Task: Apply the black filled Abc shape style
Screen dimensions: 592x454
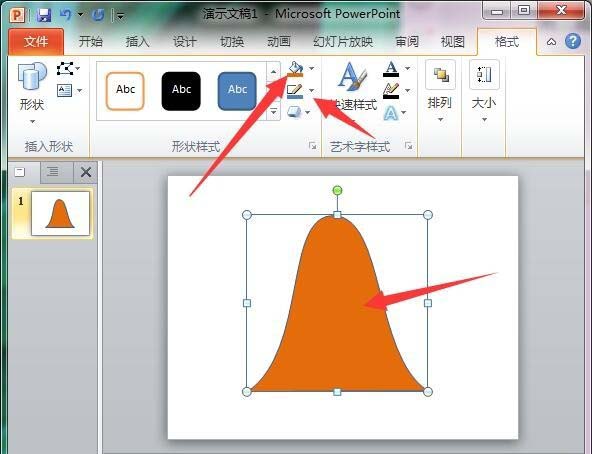Action: tap(181, 91)
